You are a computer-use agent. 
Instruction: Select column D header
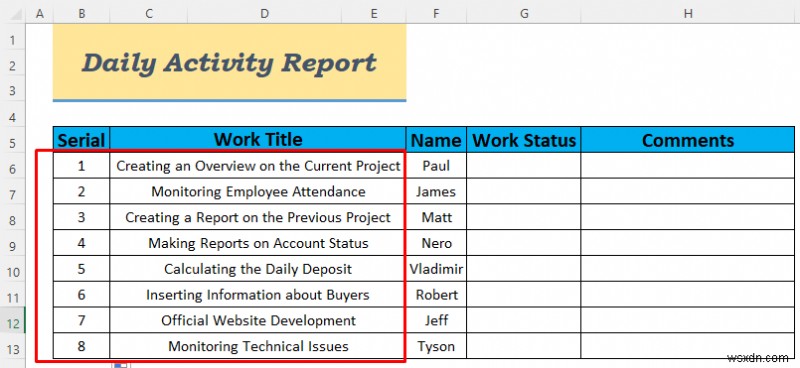pos(264,14)
